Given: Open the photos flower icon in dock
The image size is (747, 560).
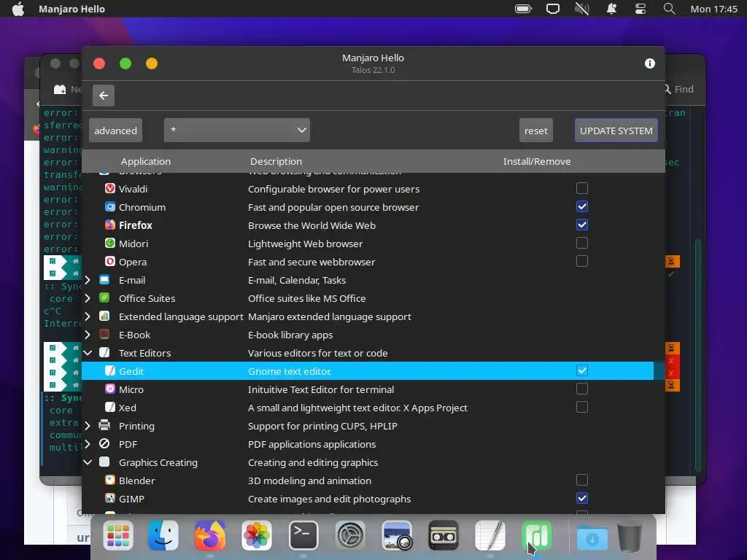Looking at the screenshot, I should (256, 536).
